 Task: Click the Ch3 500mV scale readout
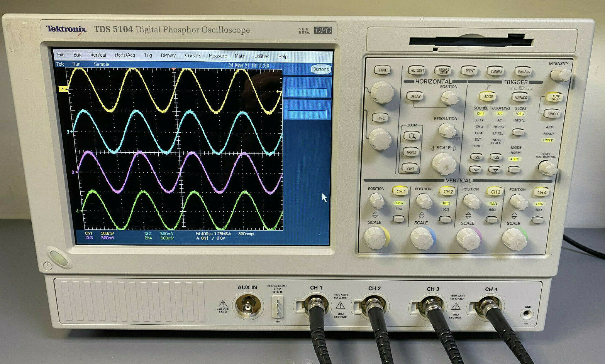(100, 238)
